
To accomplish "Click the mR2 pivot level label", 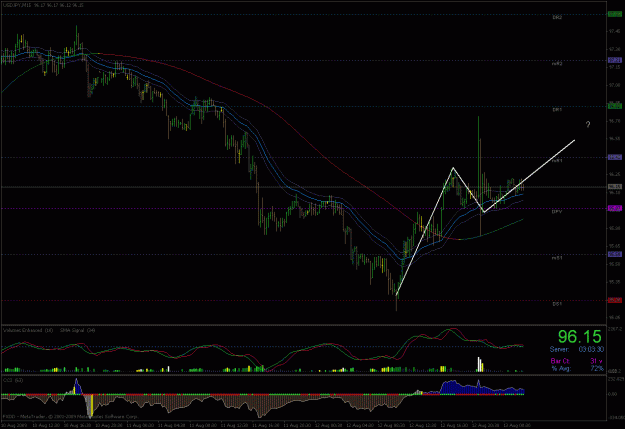I will click(557, 63).
